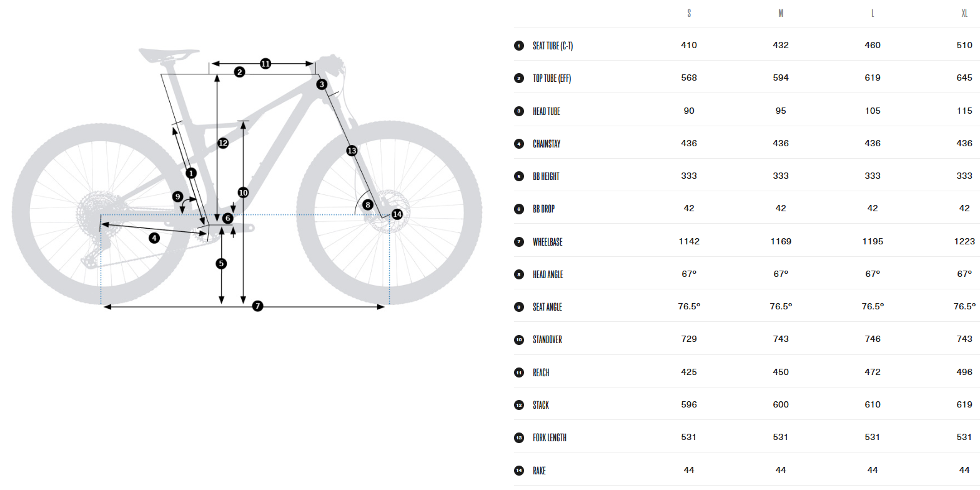This screenshot has height=490, width=980.
Task: Click the number 13 fork length diagram marker
Action: (x=352, y=151)
